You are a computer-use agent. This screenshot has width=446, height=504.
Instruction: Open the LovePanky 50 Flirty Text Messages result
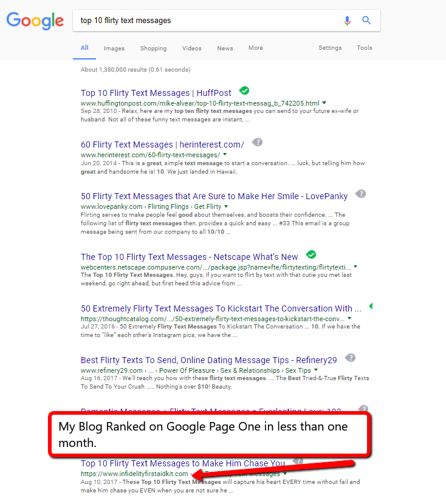[x=214, y=196]
